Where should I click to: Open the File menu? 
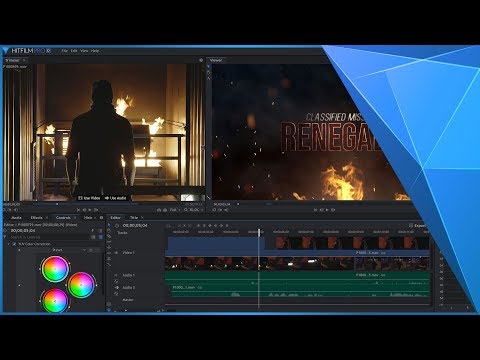[x=65, y=51]
